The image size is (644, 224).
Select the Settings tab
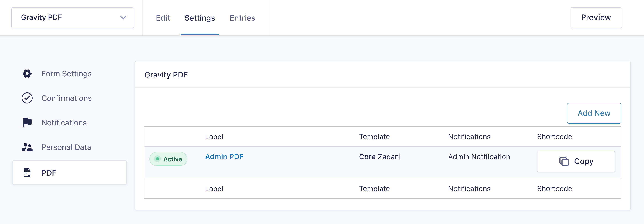click(200, 18)
